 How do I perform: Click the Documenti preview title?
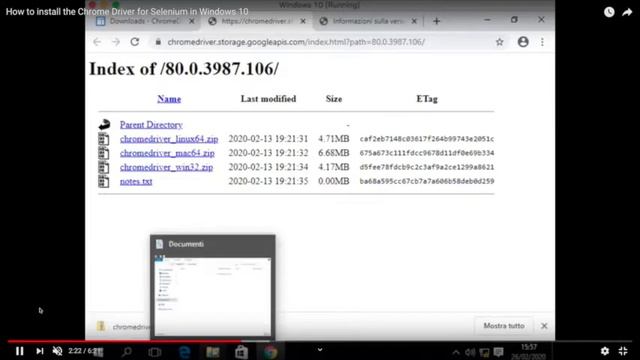point(186,244)
